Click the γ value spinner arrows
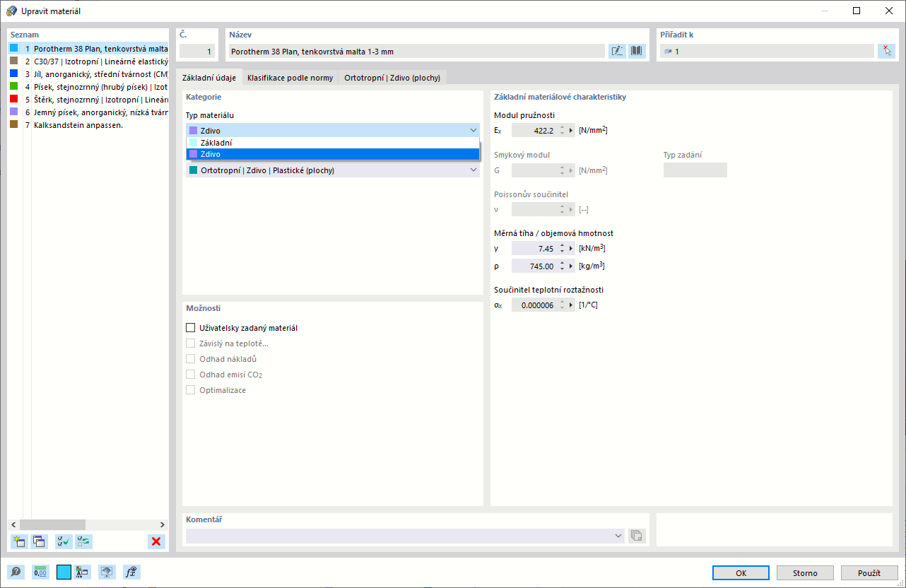 coord(561,248)
